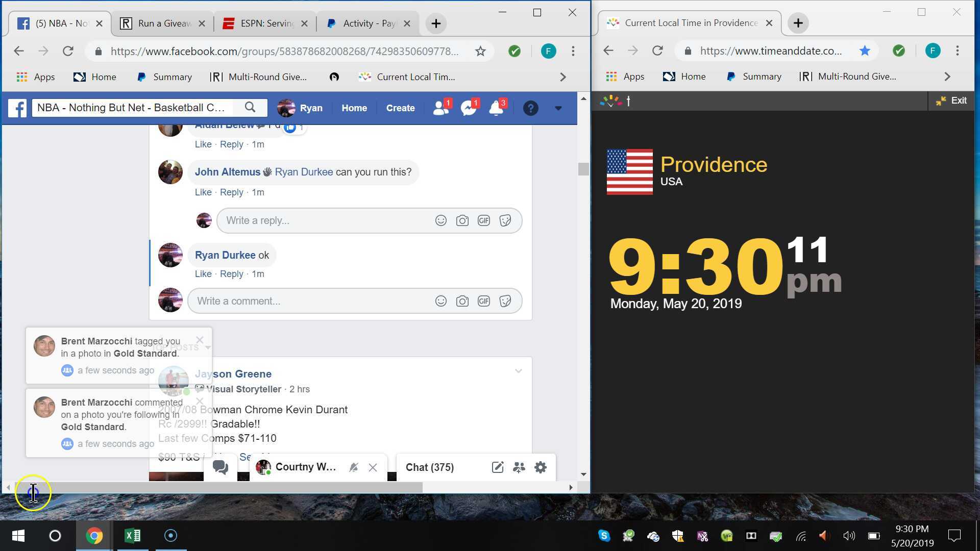Expand options chevron on Jayson Greene post
Image resolution: width=980 pixels, height=551 pixels.
(518, 371)
